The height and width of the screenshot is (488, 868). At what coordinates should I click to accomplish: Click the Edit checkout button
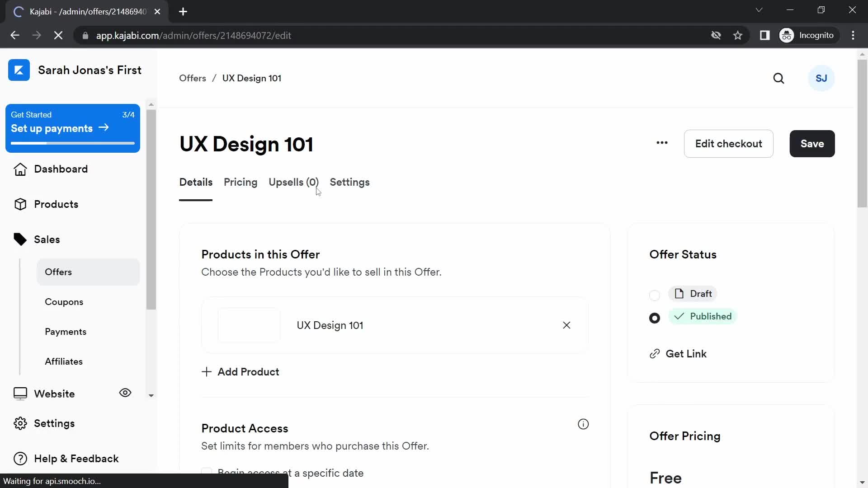pyautogui.click(x=728, y=144)
